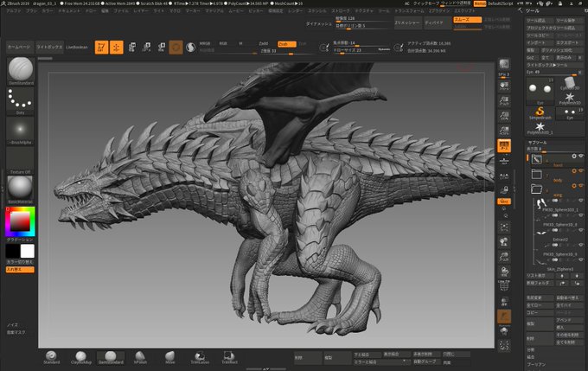The image size is (588, 371).
Task: Toggle the orange Persp perspective button
Action: click(x=504, y=145)
